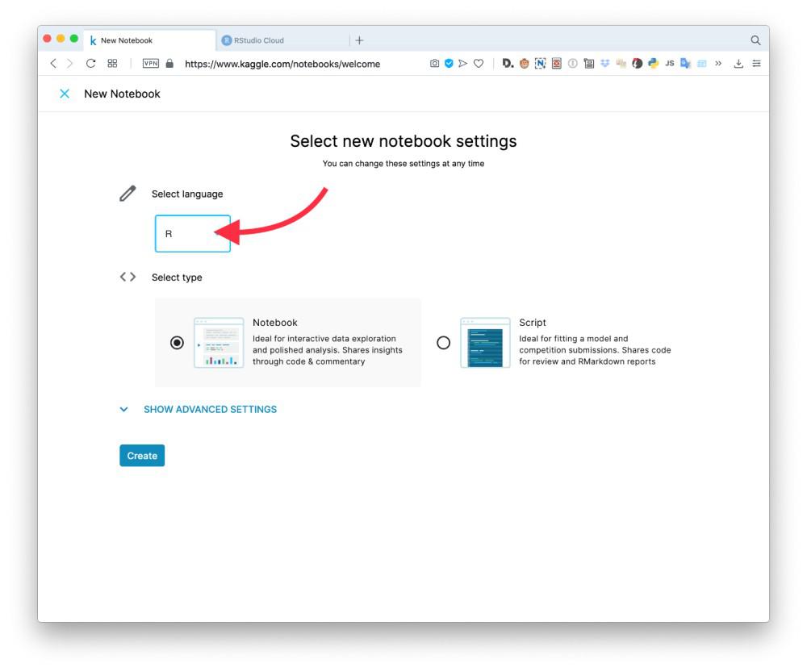Open the light-blue table extension icon

pyautogui.click(x=701, y=63)
